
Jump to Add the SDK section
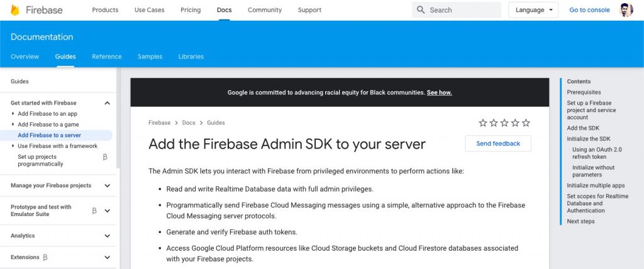[x=583, y=128]
